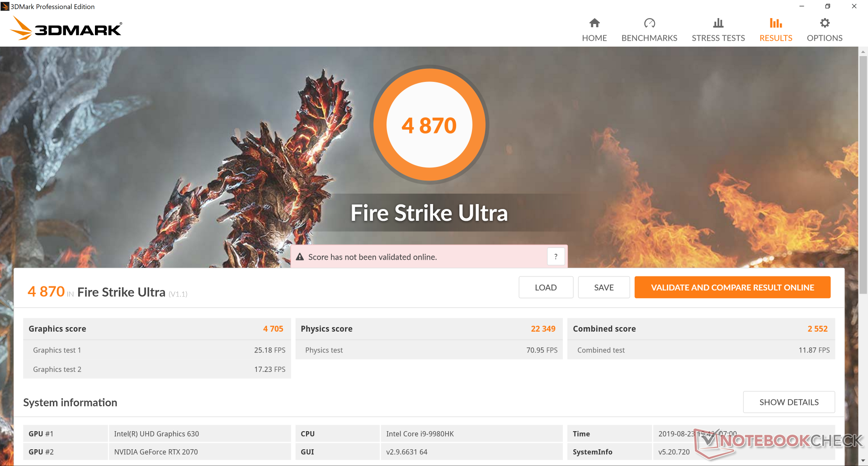Click the Intel(R) UHD Graphics 630 entry
The height and width of the screenshot is (466, 868).
[x=156, y=434]
